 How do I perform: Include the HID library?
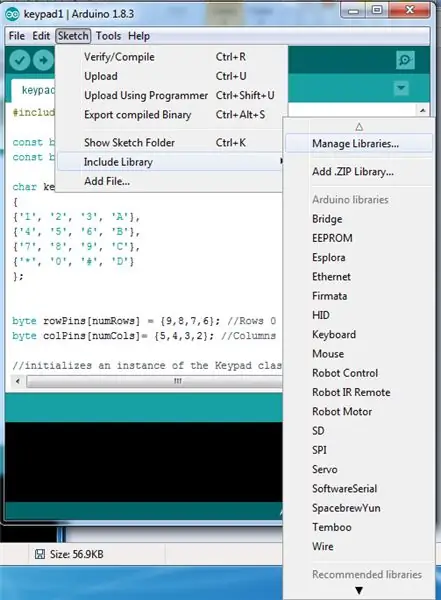(x=359, y=315)
